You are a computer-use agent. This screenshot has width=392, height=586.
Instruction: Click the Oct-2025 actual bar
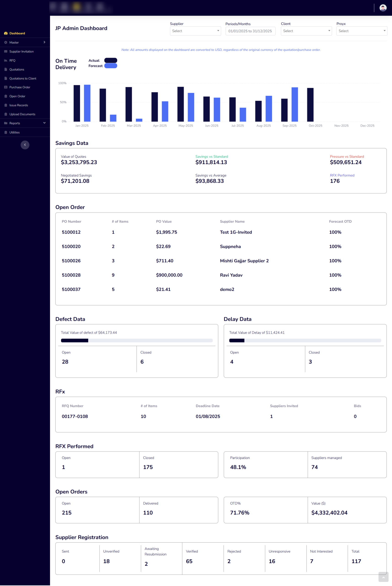pyautogui.click(x=310, y=105)
